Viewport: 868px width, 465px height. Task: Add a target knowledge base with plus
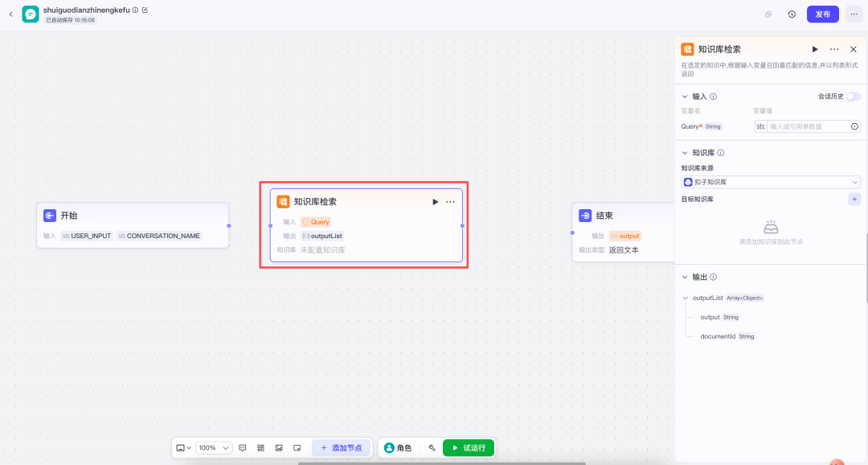point(854,199)
